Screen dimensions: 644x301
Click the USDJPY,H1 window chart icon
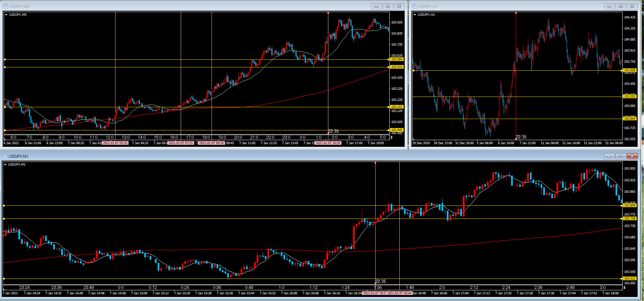[414, 6]
